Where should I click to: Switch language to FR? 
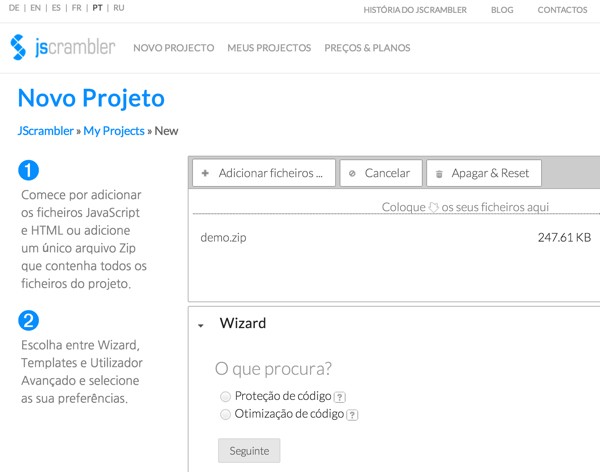click(77, 8)
